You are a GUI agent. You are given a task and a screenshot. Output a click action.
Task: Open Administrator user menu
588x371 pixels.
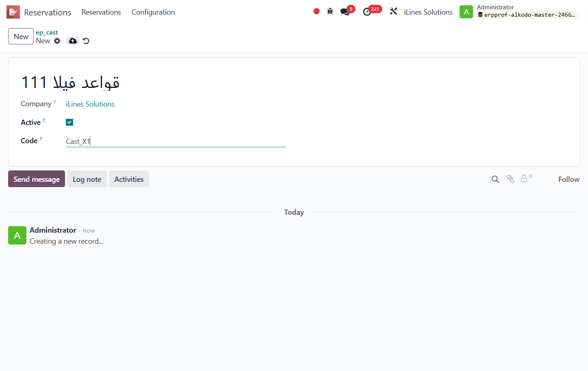[x=519, y=12]
